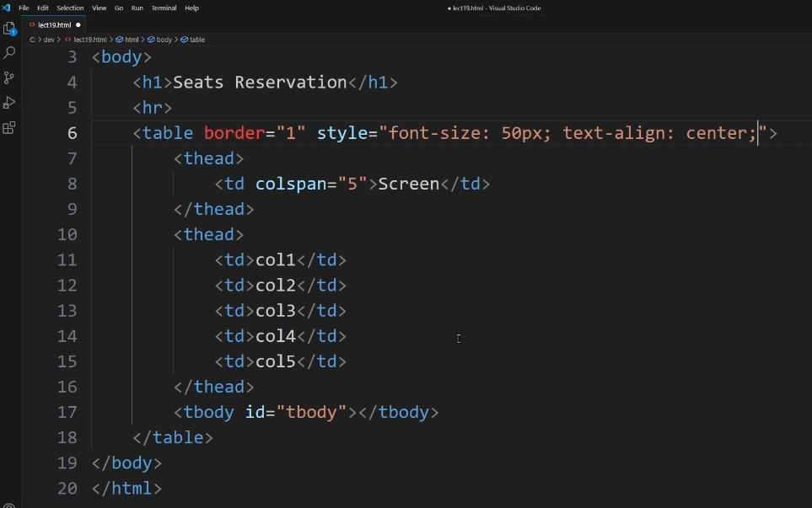This screenshot has height=508, width=812.
Task: Click the <thead> tag on line 7
Action: [209, 158]
